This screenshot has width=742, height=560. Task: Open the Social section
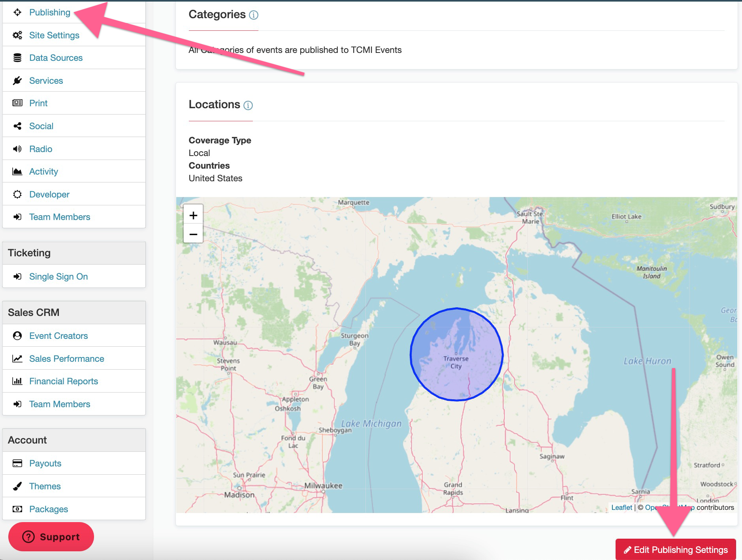[x=41, y=126]
